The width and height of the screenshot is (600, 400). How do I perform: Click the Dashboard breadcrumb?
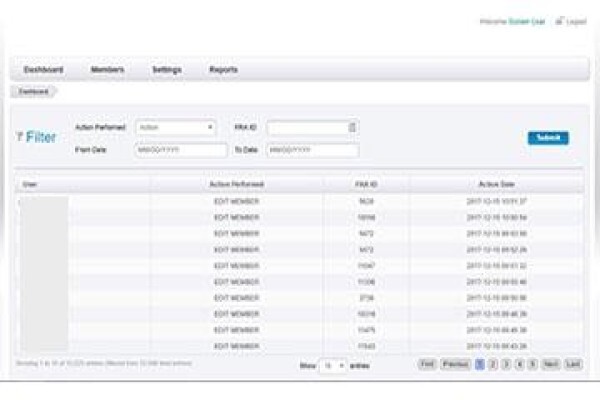click(34, 92)
